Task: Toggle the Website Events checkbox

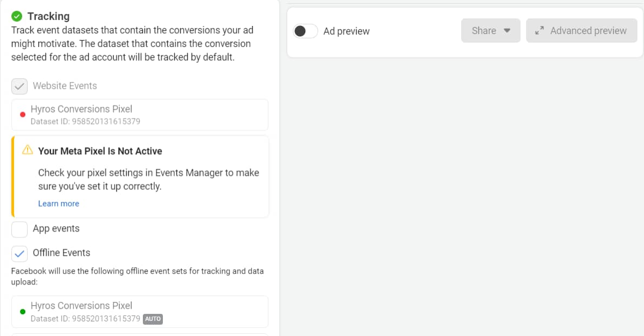Action: tap(19, 86)
